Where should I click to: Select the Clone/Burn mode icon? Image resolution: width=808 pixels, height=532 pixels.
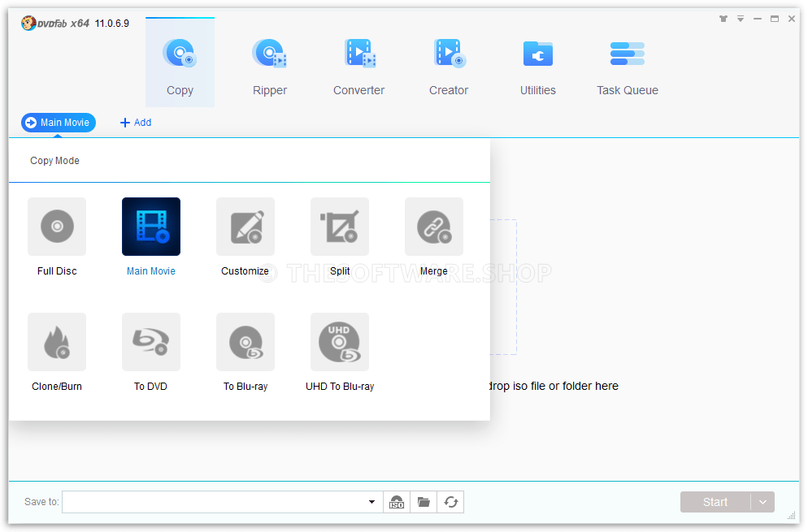[57, 342]
